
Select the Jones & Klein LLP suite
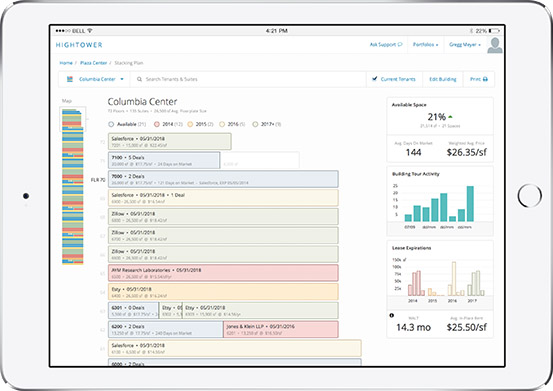point(281,329)
